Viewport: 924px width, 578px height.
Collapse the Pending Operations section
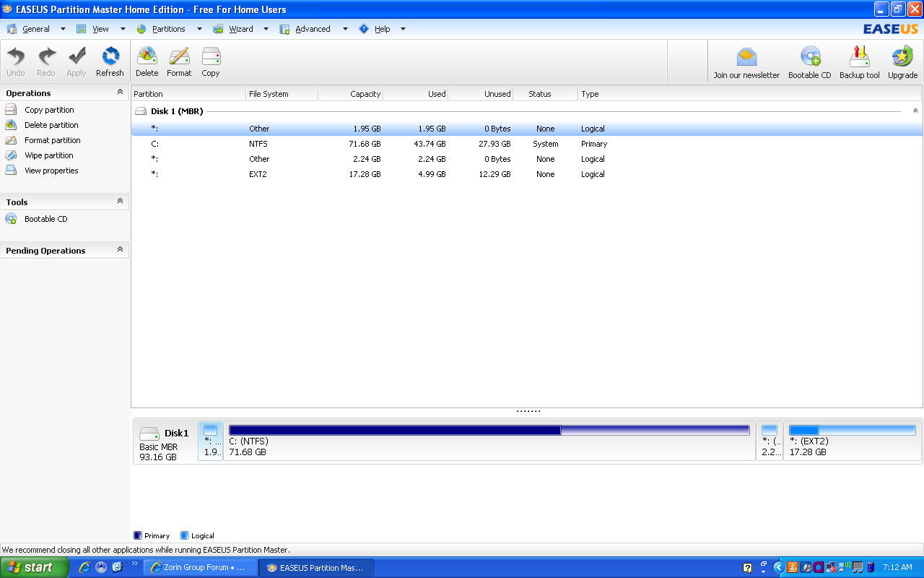coord(120,250)
